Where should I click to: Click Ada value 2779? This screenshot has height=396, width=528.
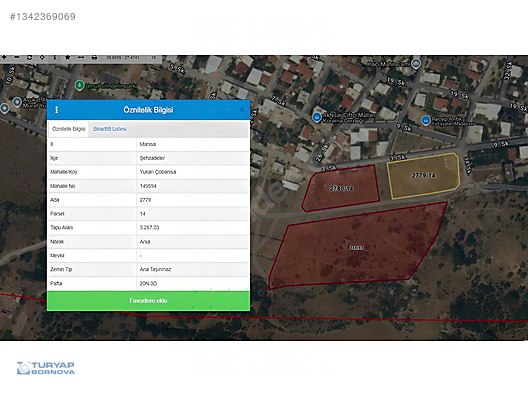pyautogui.click(x=145, y=200)
